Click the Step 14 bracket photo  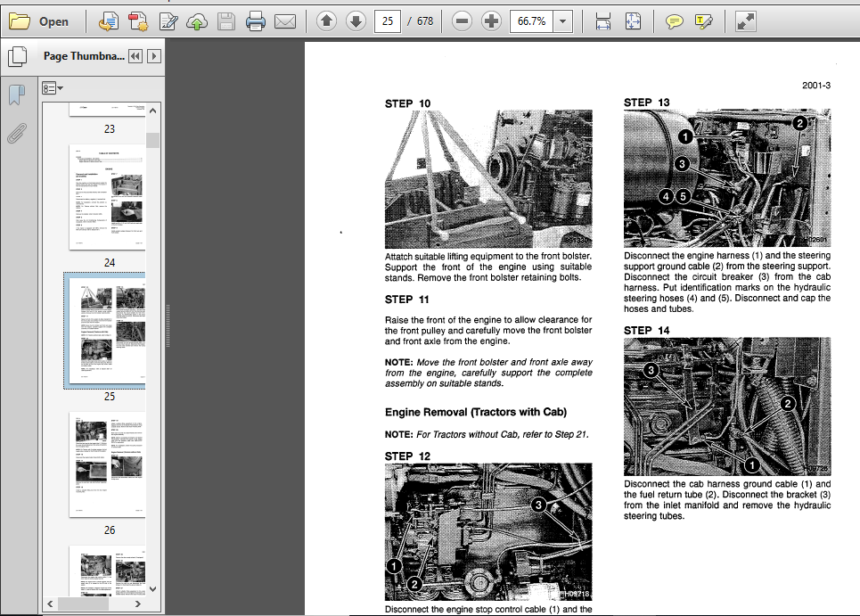727,407
